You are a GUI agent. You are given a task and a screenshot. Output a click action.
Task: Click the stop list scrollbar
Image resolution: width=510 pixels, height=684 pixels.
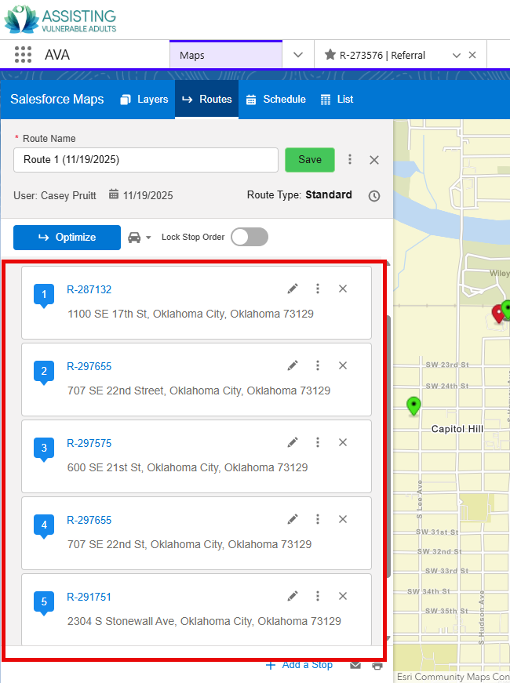(388, 445)
